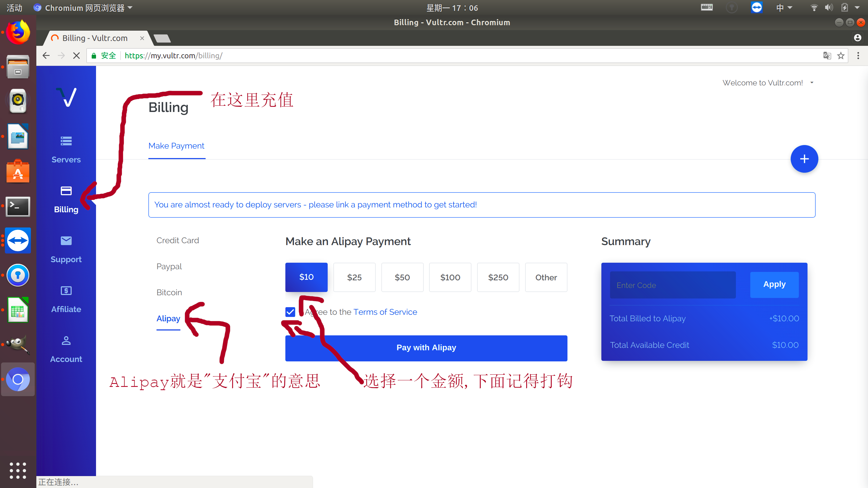Click the battery icon in top bar

[844, 7]
